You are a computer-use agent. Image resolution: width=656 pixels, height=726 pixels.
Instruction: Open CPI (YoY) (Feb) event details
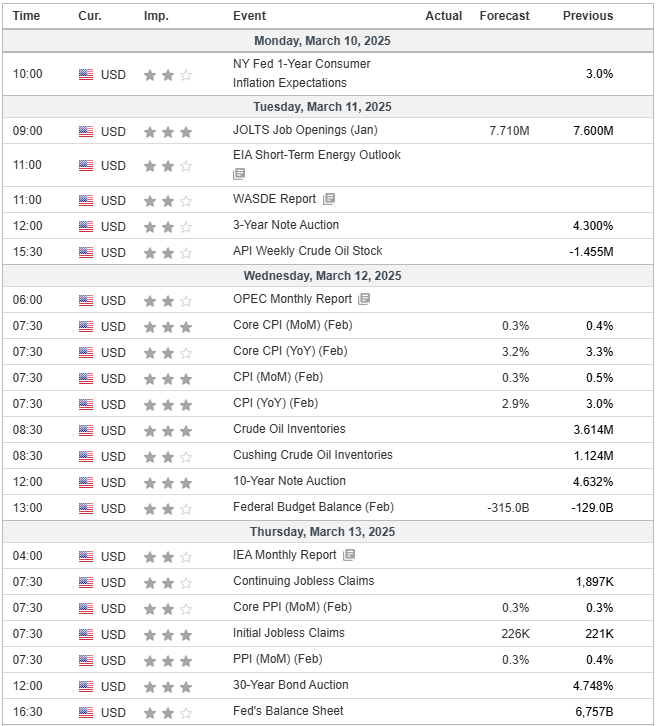click(275, 403)
